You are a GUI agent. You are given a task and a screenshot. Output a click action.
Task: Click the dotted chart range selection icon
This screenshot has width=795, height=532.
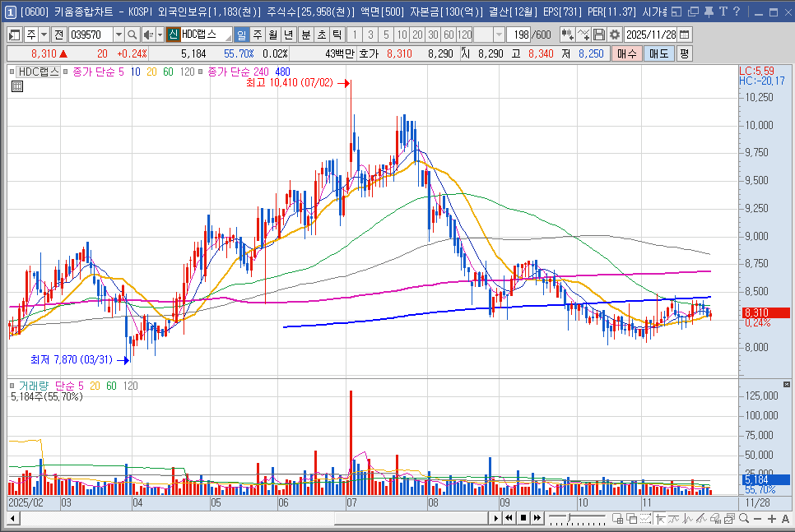(x=645, y=518)
